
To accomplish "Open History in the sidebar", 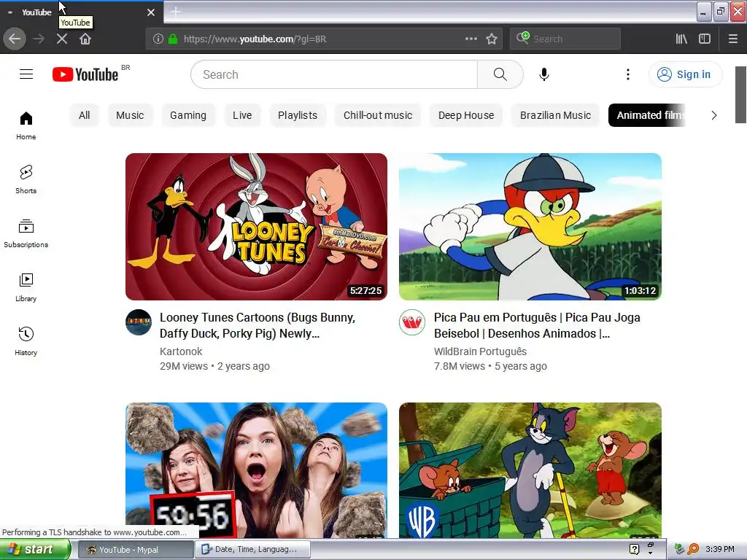I will pos(26,341).
